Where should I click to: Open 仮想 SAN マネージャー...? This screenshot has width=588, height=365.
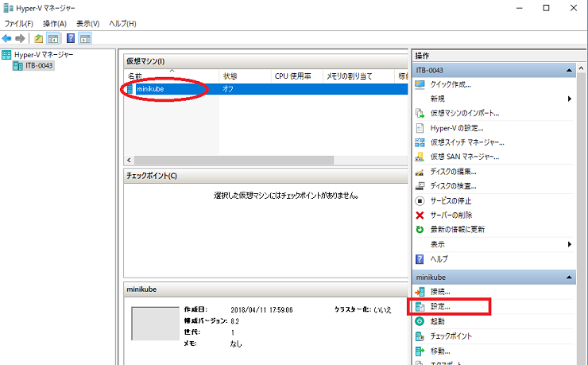click(465, 157)
